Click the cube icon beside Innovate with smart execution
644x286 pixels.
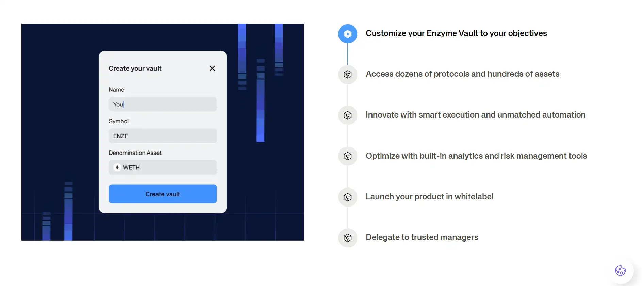coord(347,115)
